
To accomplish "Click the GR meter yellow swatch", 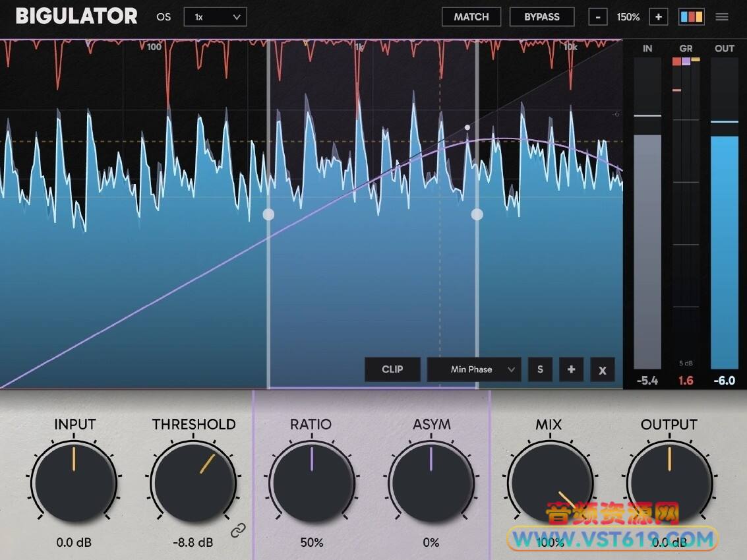I will pyautogui.click(x=696, y=59).
